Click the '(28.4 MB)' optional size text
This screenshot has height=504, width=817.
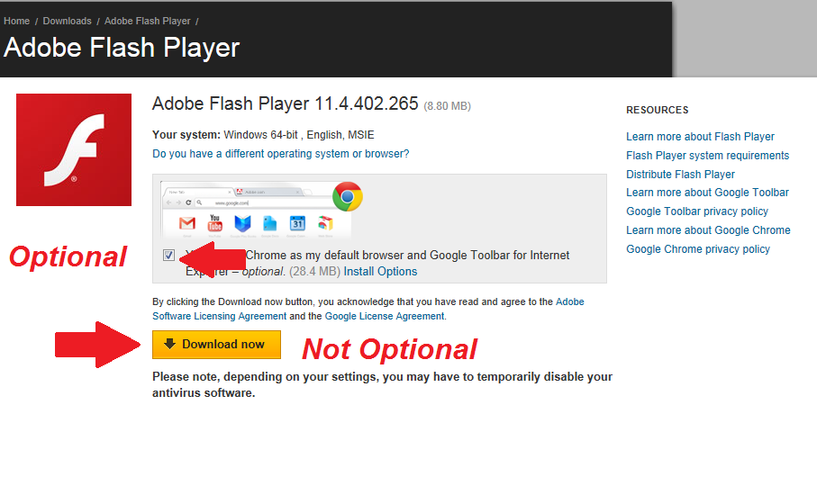[x=314, y=272]
